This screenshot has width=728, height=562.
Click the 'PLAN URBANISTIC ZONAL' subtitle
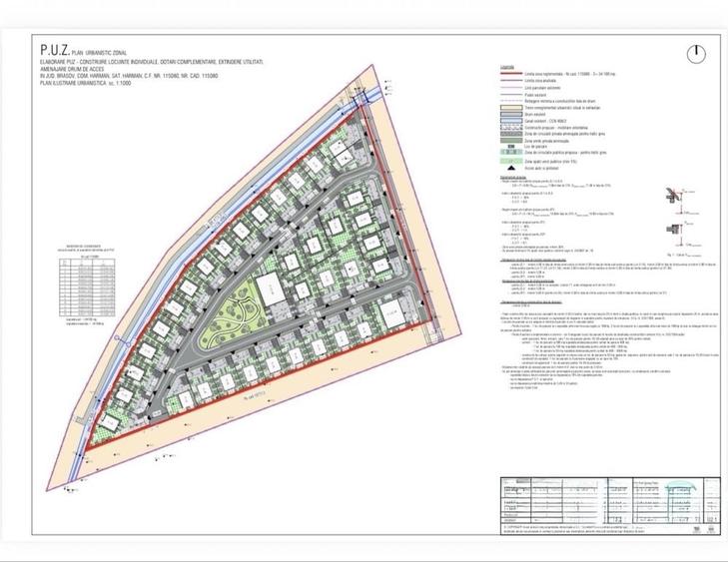tap(99, 53)
